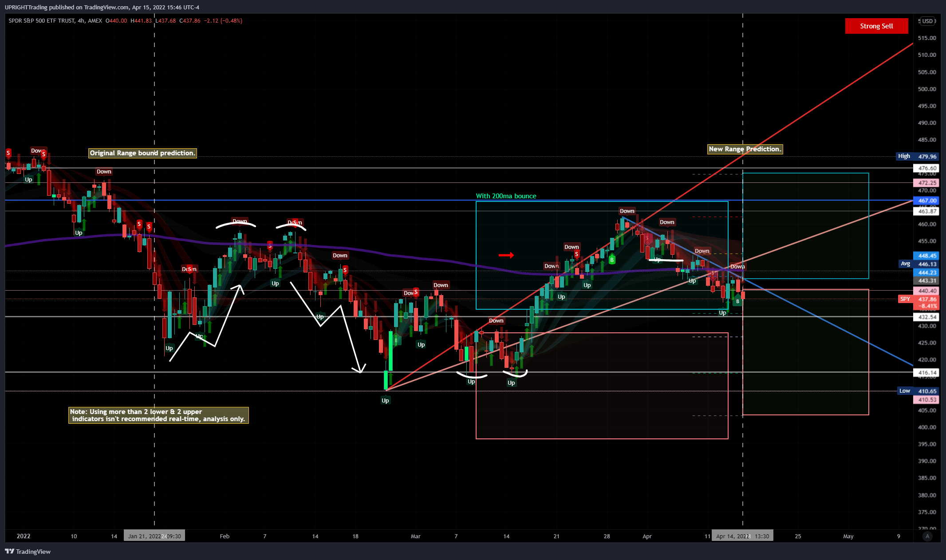This screenshot has width=946, height=560.
Task: Click the Up label below the late-January low
Action: [x=169, y=348]
